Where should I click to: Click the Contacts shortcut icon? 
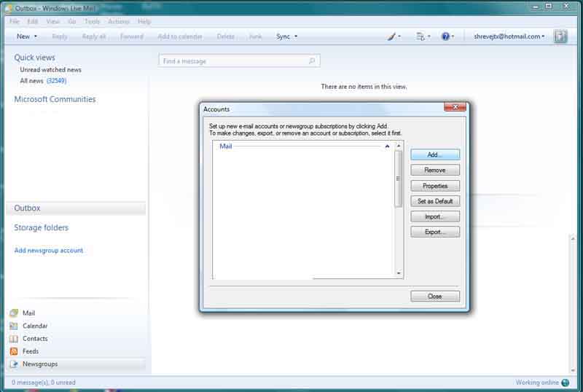(x=14, y=338)
